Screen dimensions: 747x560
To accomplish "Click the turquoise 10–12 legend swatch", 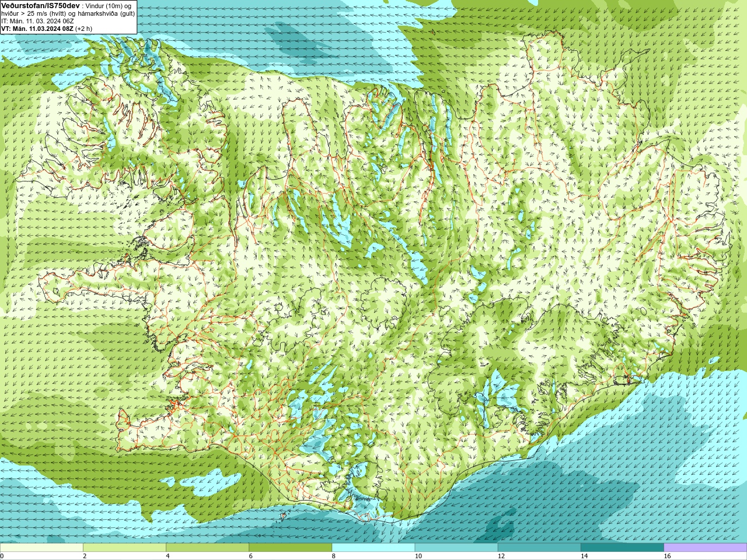I will point(456,547).
